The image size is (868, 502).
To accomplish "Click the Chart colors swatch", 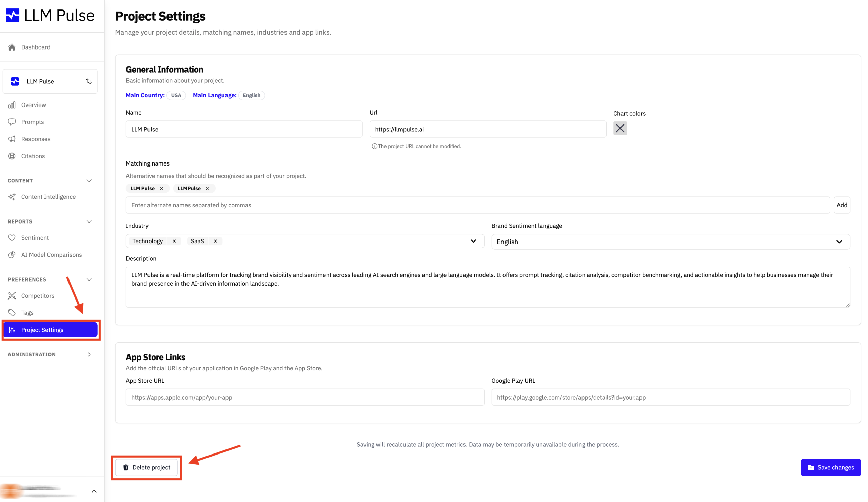I will 620,129.
